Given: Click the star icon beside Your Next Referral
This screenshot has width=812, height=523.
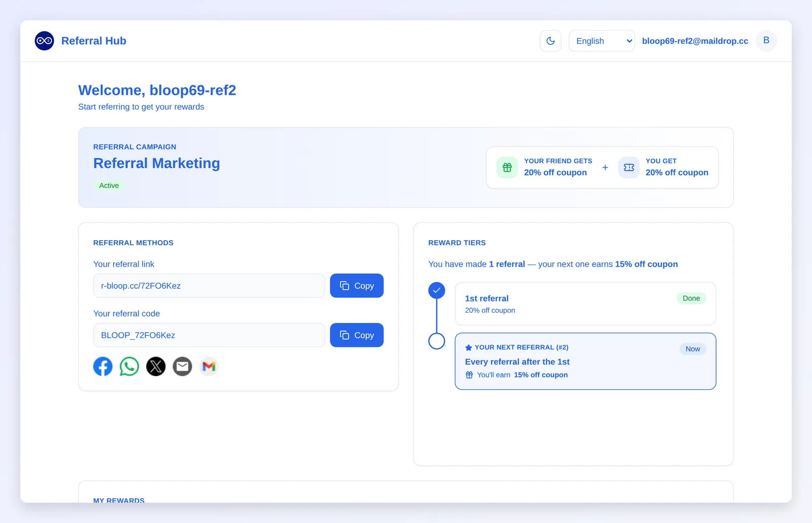Looking at the screenshot, I should (469, 348).
